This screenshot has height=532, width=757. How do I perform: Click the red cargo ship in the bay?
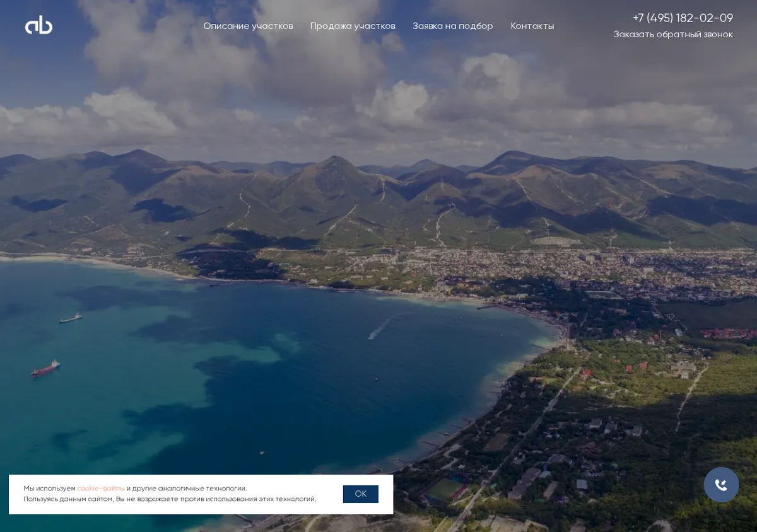pyautogui.click(x=45, y=369)
